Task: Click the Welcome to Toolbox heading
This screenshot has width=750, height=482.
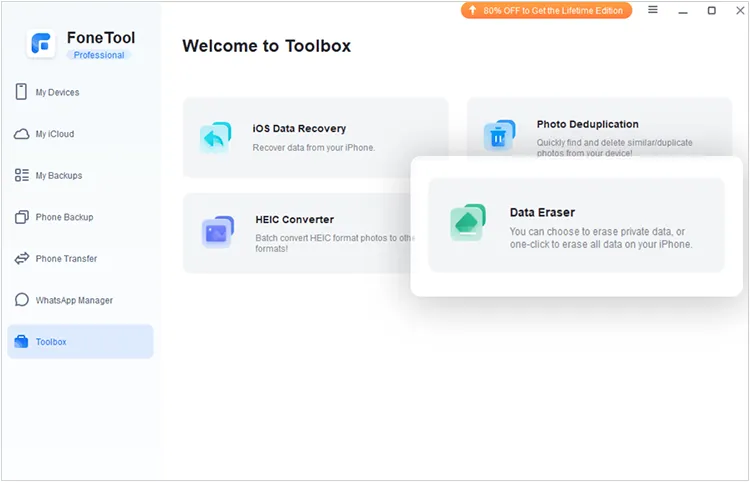Action: (x=266, y=46)
